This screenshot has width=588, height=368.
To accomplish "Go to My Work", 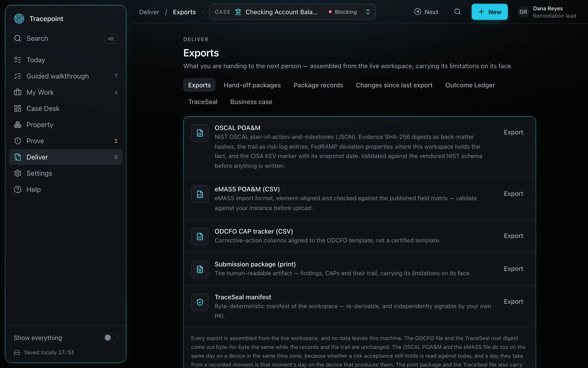I will 65,92.
